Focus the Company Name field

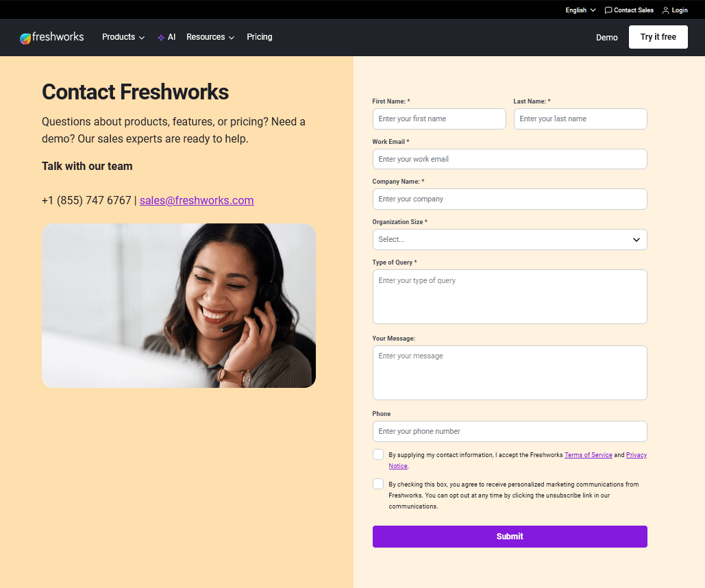(x=510, y=199)
